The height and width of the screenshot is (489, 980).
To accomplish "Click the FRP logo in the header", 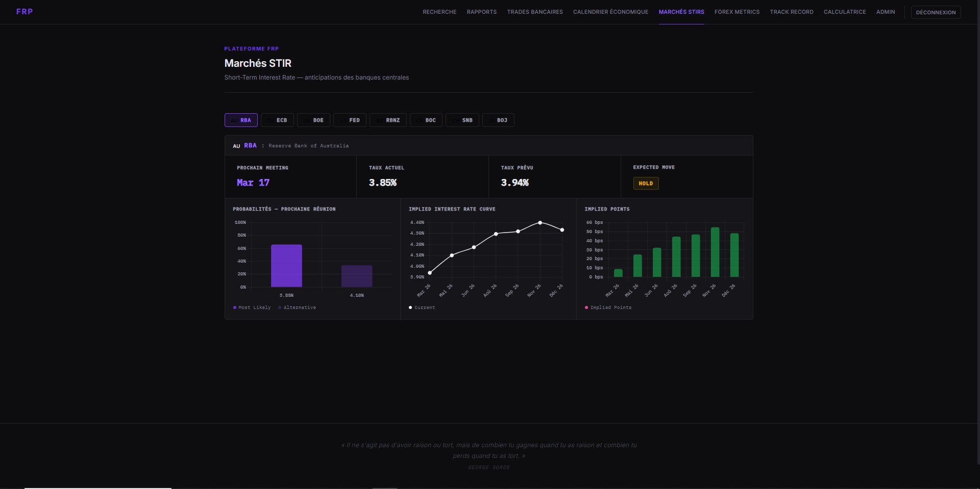I will point(24,12).
